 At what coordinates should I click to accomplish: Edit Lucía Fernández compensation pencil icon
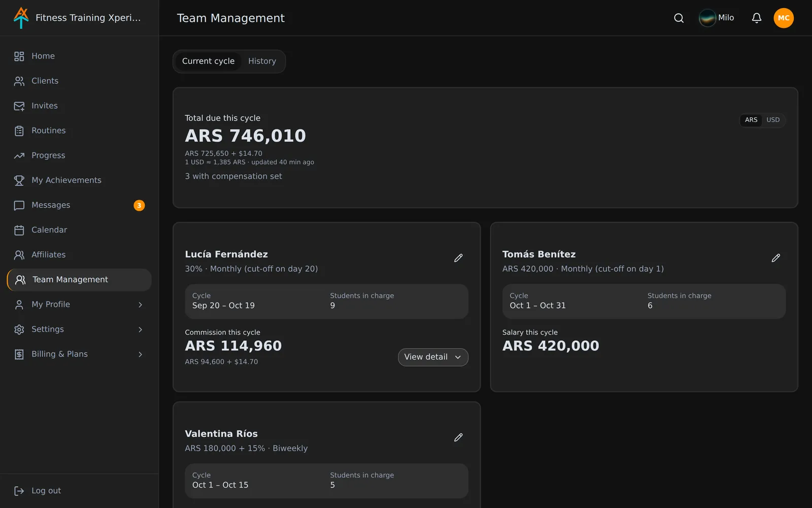point(458,258)
